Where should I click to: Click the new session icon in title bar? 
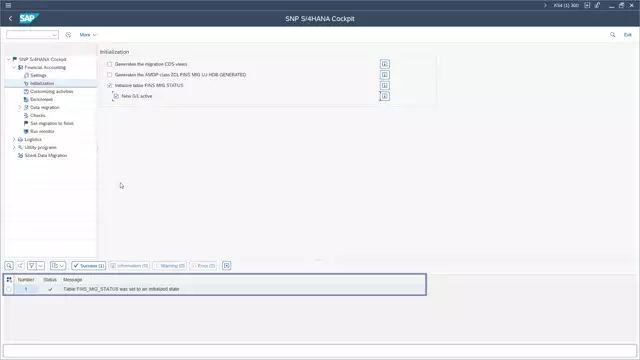pos(587,5)
